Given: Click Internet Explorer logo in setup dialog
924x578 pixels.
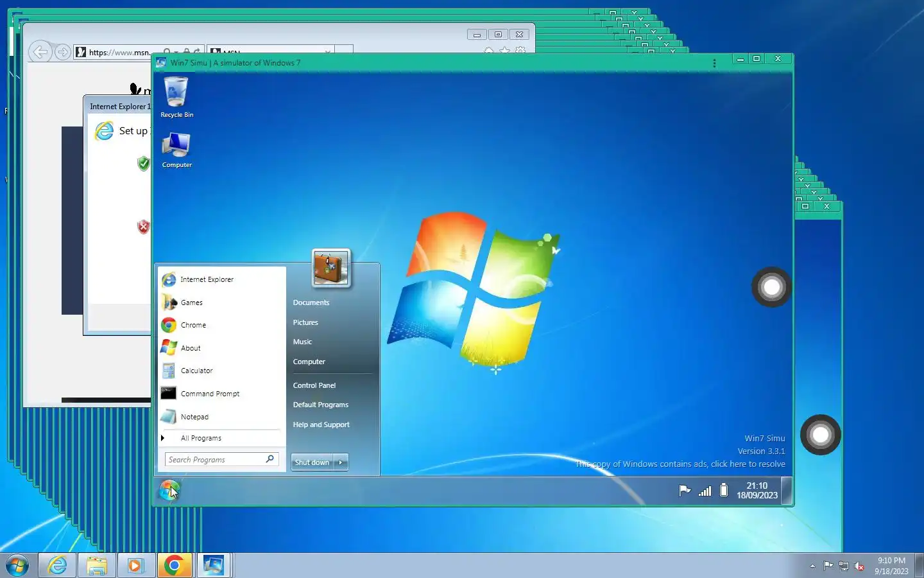Looking at the screenshot, I should (104, 130).
